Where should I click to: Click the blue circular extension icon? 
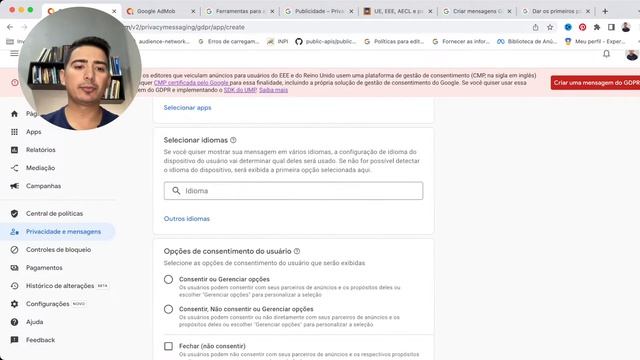(x=568, y=27)
